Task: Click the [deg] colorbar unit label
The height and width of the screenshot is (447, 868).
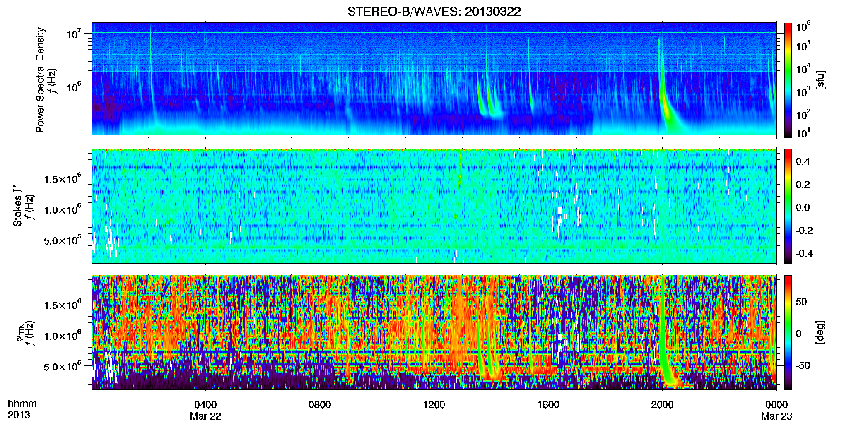Action: pyautogui.click(x=820, y=332)
